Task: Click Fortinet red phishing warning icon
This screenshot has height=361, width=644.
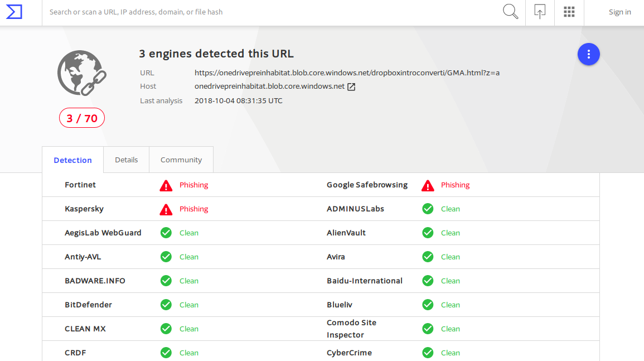Action: pos(166,185)
